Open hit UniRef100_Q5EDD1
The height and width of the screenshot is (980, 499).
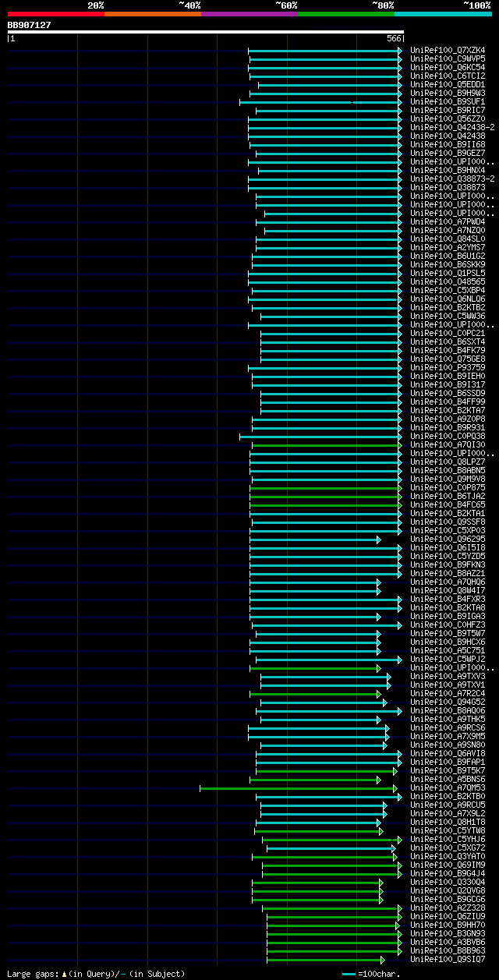pyautogui.click(x=448, y=85)
